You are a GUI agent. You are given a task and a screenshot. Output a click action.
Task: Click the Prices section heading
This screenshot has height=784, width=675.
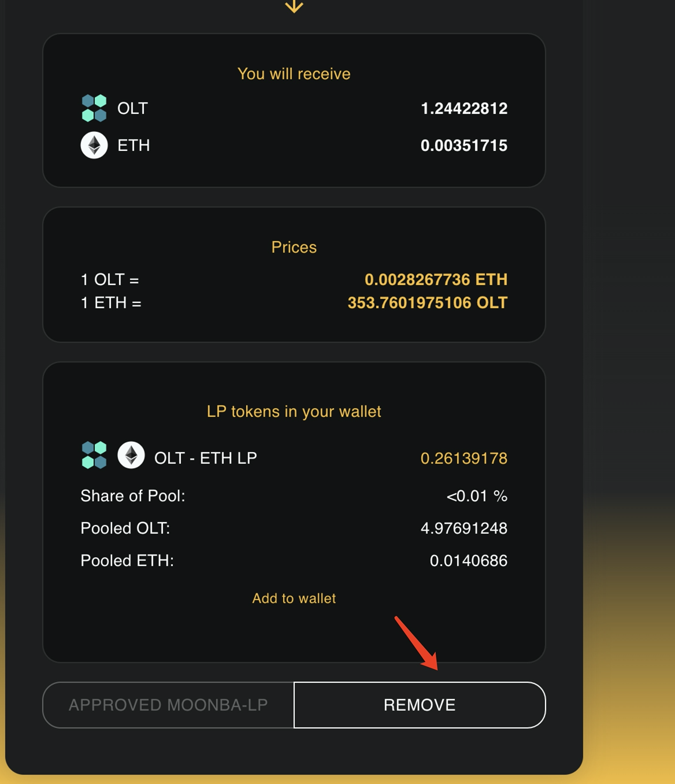point(294,247)
